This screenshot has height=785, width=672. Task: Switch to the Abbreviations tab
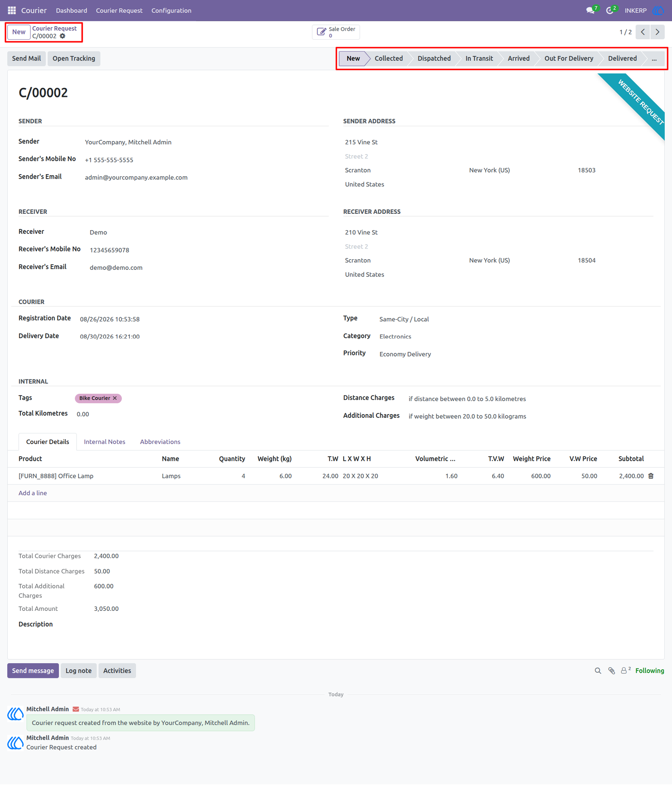(160, 442)
